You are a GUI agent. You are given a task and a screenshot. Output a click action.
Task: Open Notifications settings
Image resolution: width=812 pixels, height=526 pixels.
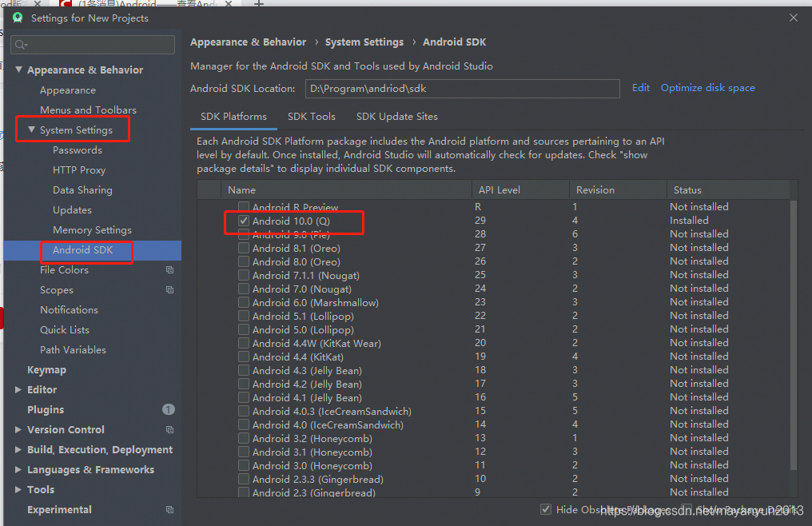[x=69, y=309]
